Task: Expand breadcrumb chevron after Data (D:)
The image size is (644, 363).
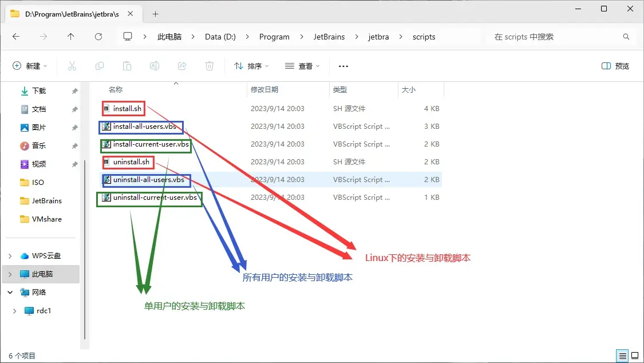Action: pyautogui.click(x=247, y=37)
